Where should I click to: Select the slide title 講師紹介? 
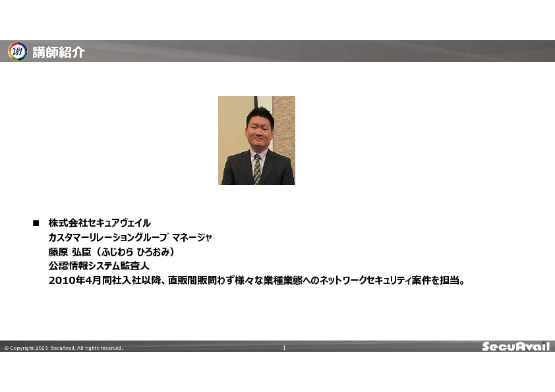pyautogui.click(x=59, y=53)
